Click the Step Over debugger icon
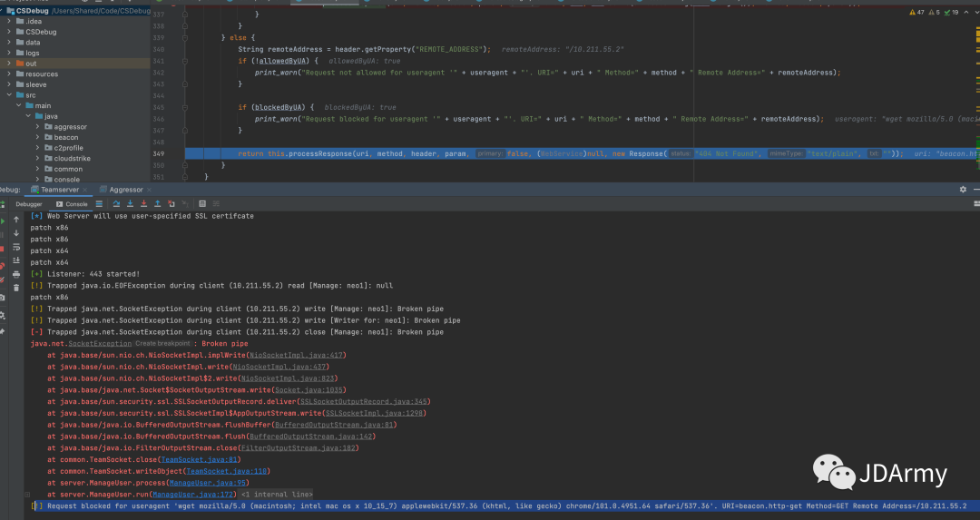 point(116,204)
